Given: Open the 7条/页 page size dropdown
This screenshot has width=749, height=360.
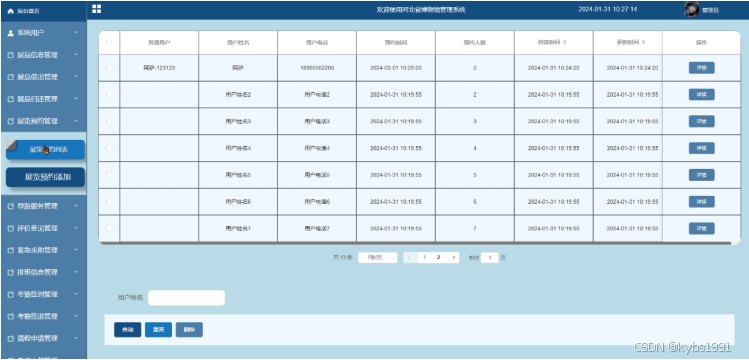Looking at the screenshot, I should [x=377, y=257].
